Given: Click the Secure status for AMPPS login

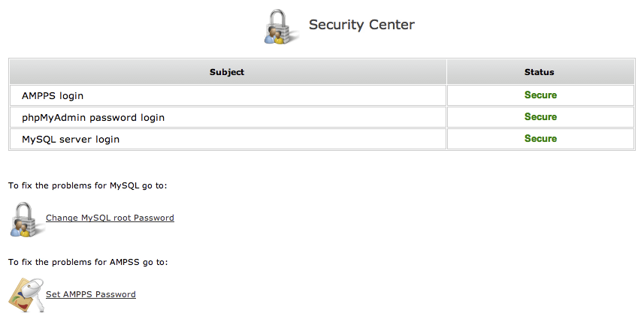Looking at the screenshot, I should 540,95.
